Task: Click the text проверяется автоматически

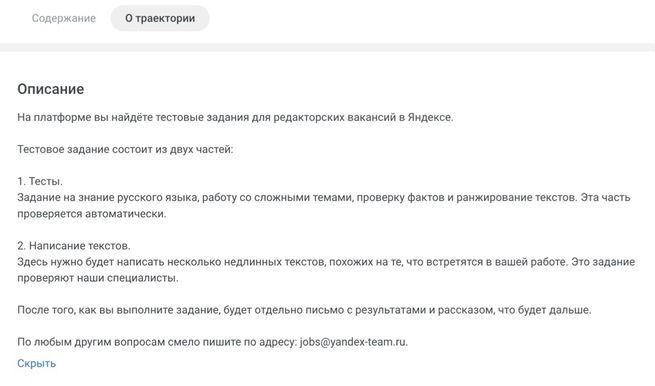Action: pos(91,214)
